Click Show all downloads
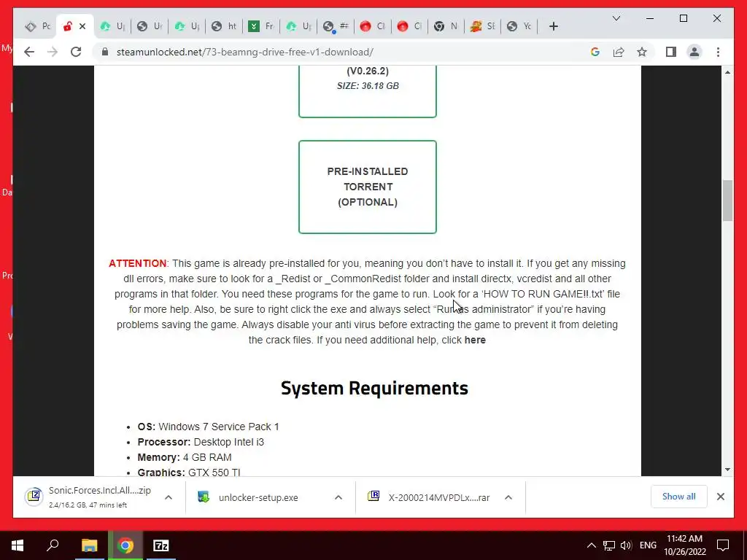Image resolution: width=747 pixels, height=560 pixels. pyautogui.click(x=678, y=497)
